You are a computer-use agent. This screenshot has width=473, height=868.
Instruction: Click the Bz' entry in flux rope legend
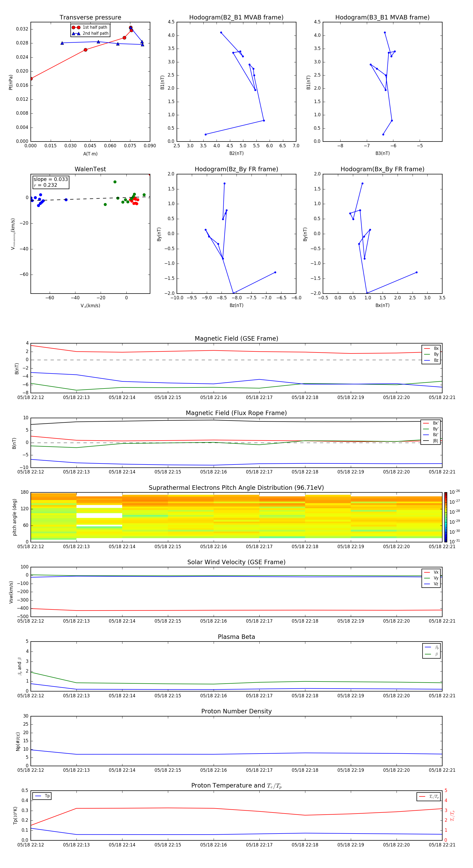point(431,435)
